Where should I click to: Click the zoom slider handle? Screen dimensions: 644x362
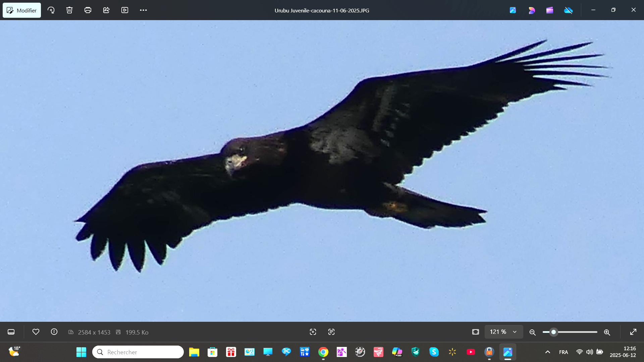tap(554, 332)
